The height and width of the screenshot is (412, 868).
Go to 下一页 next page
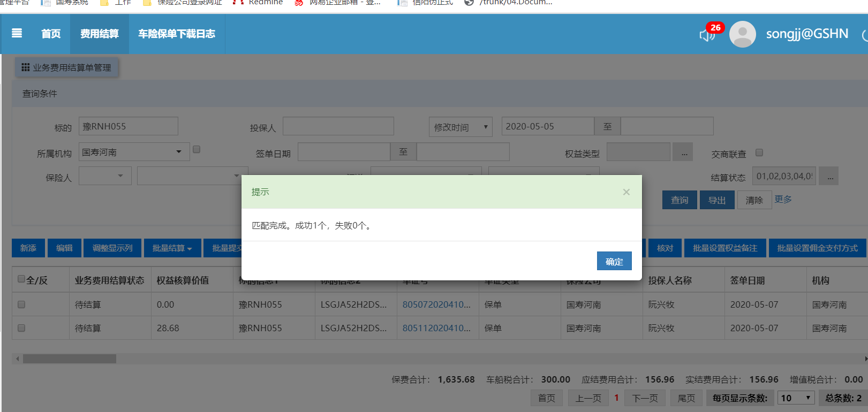645,398
